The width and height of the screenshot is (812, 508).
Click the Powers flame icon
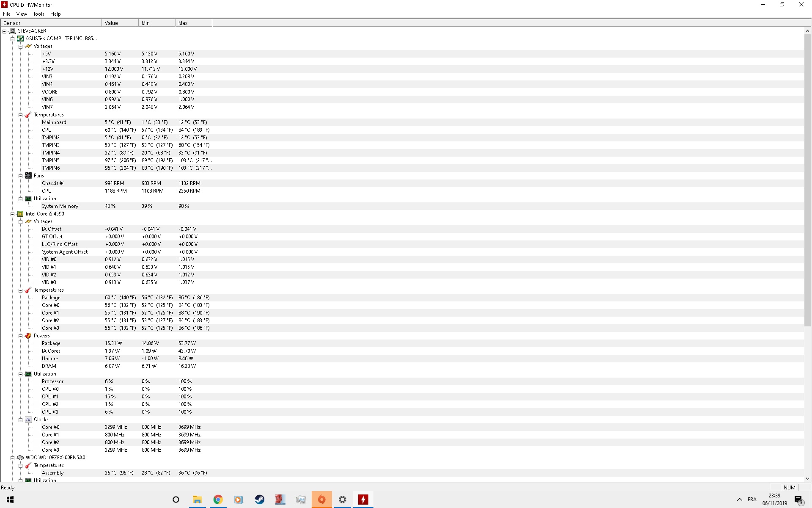pos(28,336)
